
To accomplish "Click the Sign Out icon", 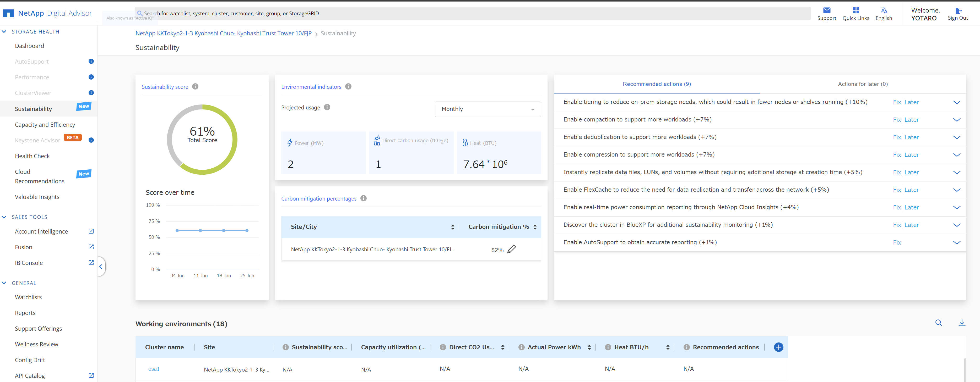I will point(957,11).
